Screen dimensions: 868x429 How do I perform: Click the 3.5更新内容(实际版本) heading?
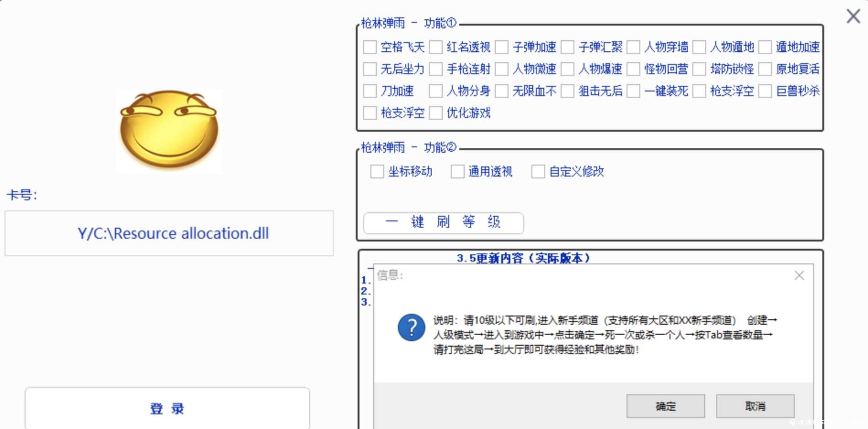click(x=523, y=258)
